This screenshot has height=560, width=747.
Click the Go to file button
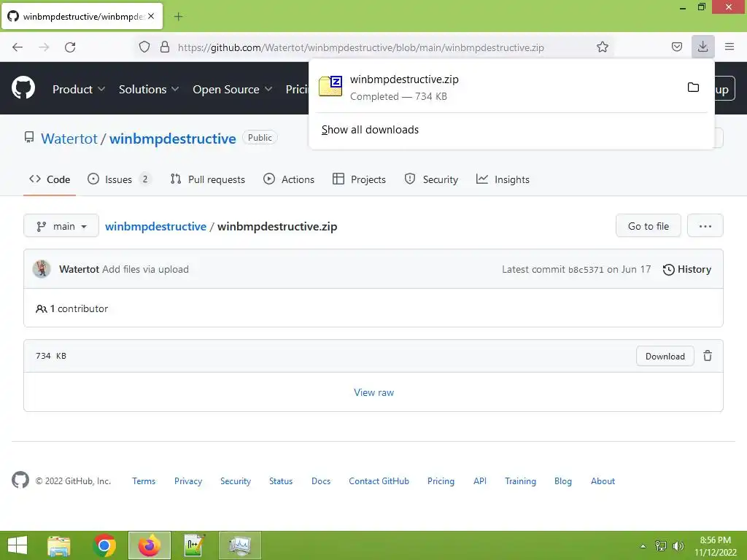point(649,226)
